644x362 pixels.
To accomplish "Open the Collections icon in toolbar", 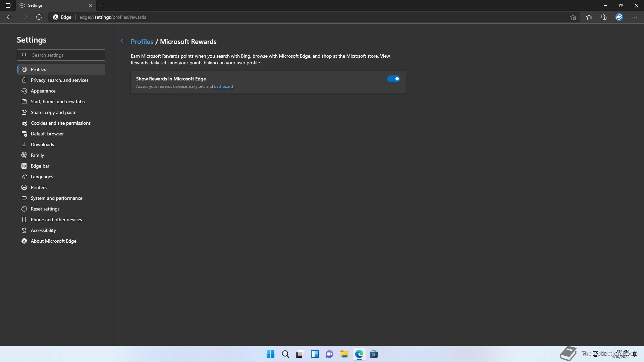I will (604, 17).
